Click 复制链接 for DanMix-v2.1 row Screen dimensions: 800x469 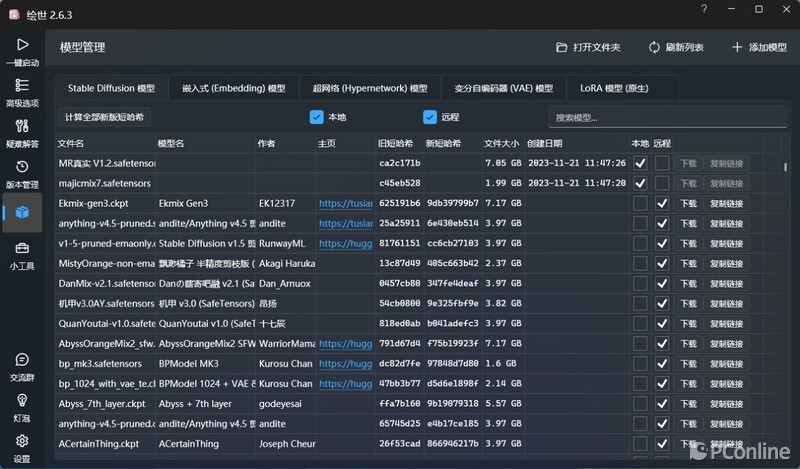[727, 283]
